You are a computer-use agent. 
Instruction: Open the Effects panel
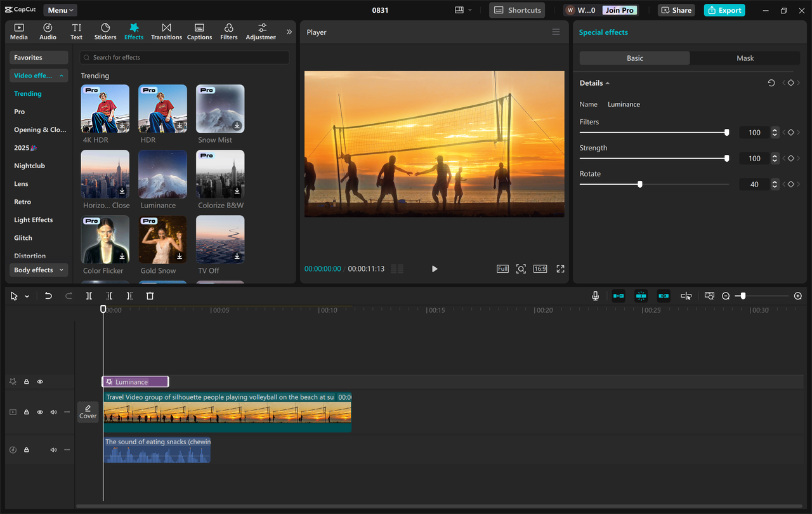click(x=134, y=30)
